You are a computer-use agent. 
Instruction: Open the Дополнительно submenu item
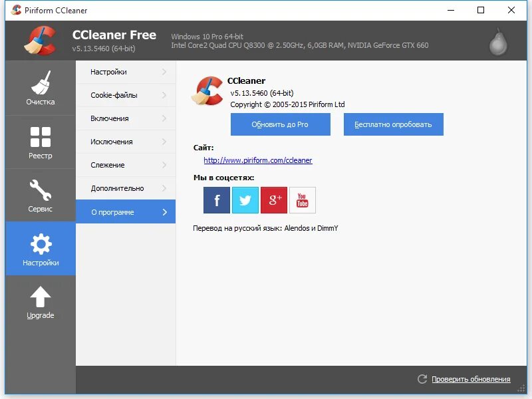point(126,188)
